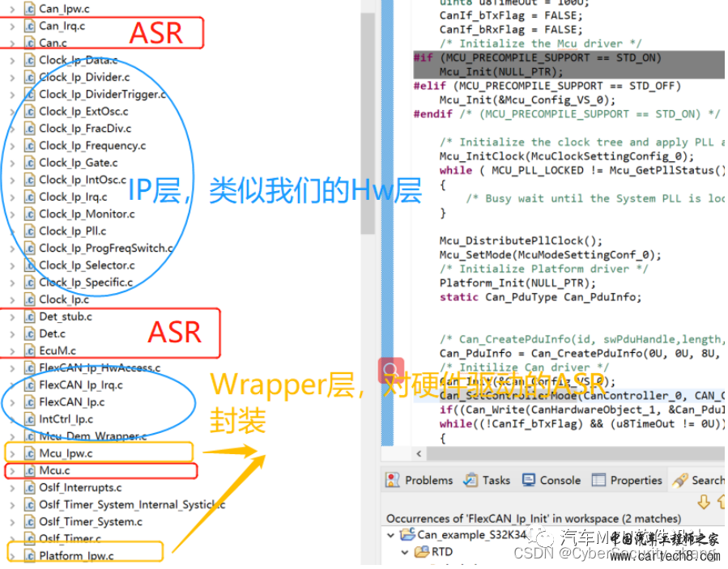This screenshot has width=728, height=569.
Task: Click the Clock_Ip_Divider.c file icon
Action: 30,77
